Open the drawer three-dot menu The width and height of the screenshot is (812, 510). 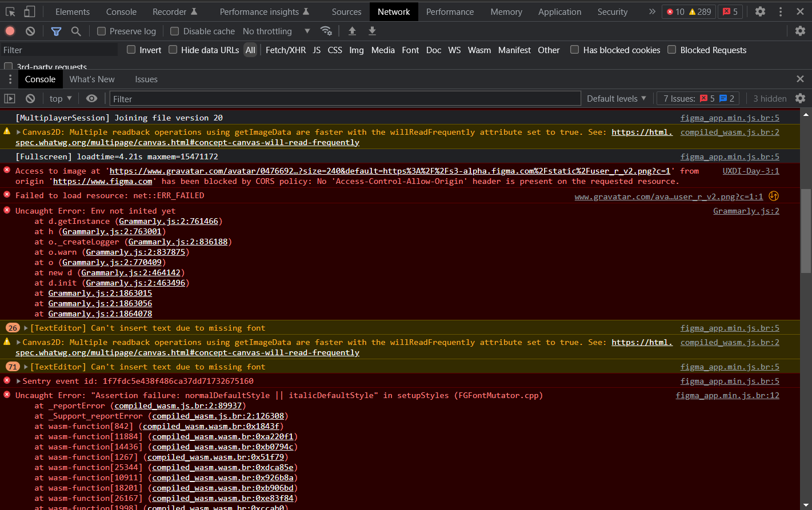(10, 79)
